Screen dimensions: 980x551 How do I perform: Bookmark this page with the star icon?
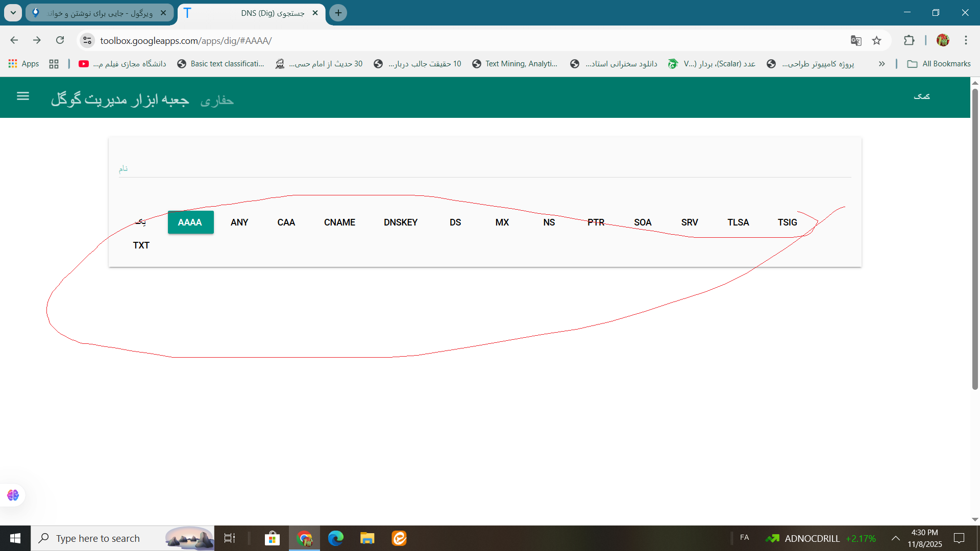pos(877,41)
